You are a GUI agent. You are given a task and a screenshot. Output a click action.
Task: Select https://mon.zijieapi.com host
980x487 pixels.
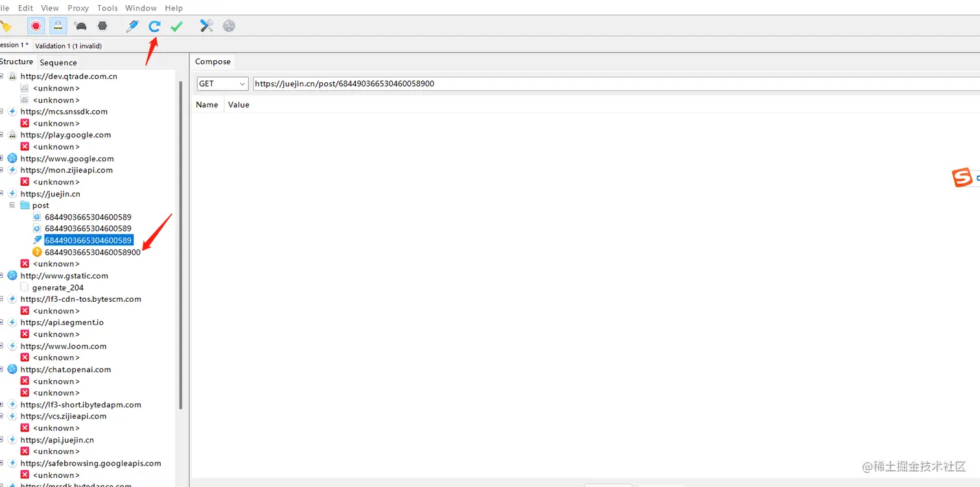(x=66, y=170)
